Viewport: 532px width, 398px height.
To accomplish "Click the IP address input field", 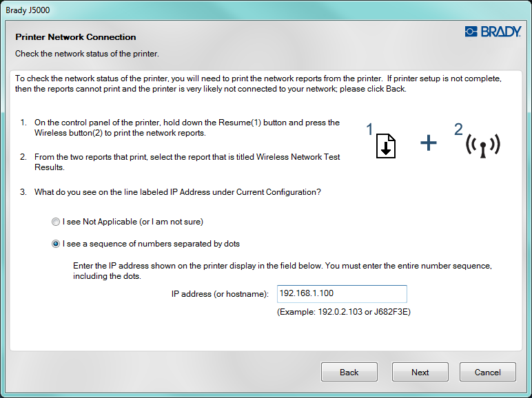I will 341,294.
